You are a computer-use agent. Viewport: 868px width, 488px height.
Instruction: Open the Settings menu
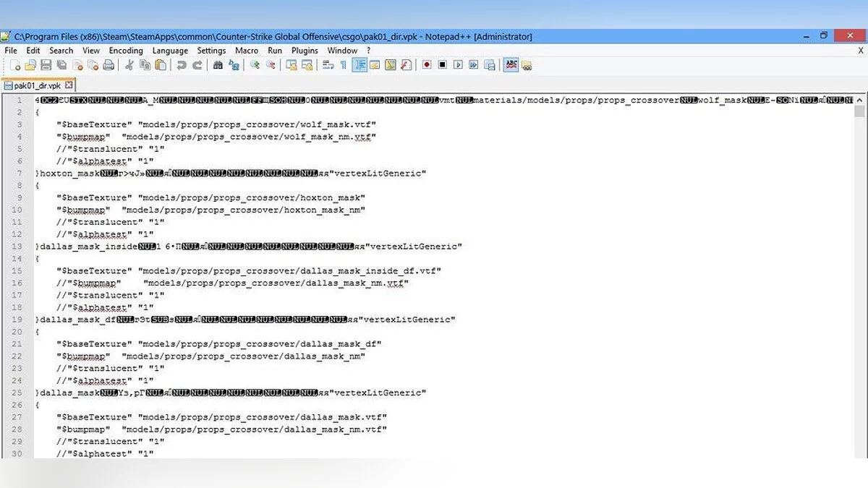click(x=211, y=51)
